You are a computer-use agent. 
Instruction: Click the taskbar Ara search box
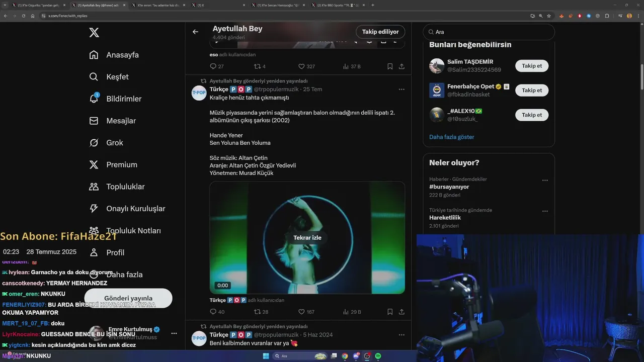tap(300, 356)
